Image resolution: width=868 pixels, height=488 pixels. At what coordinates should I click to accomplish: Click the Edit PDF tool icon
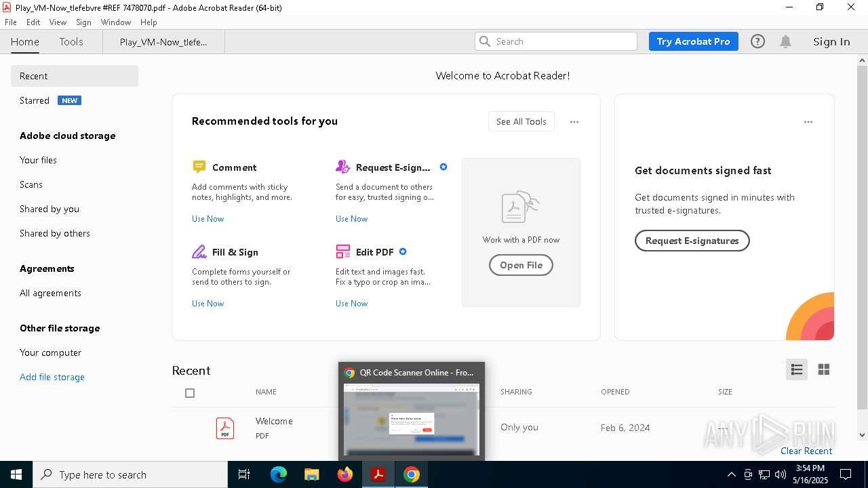coord(342,251)
